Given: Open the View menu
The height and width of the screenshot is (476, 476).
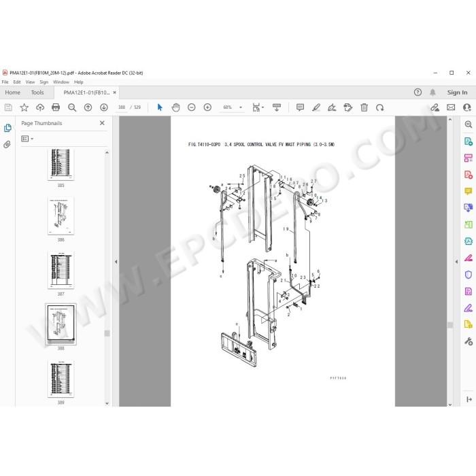Looking at the screenshot, I should tap(30, 82).
